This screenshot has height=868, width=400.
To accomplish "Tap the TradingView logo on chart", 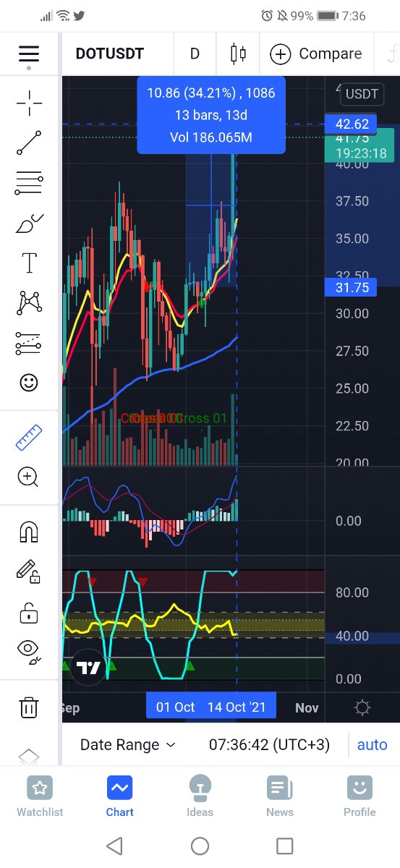I will coord(89,668).
